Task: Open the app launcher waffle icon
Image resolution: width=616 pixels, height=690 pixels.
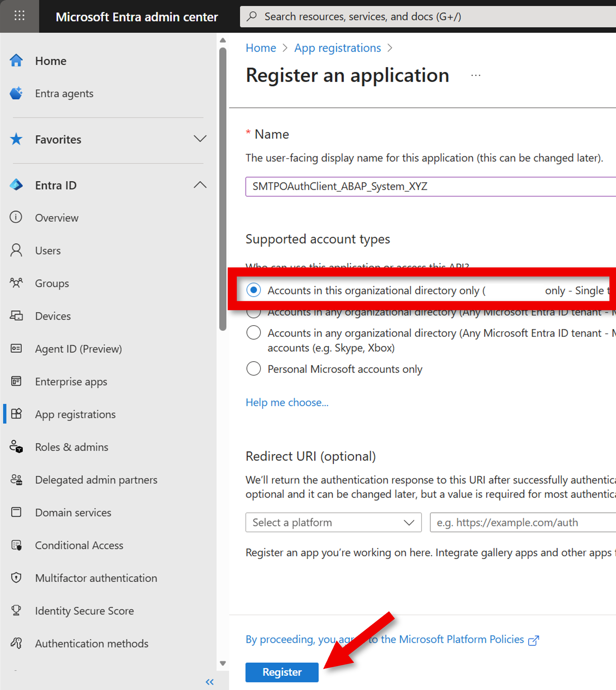Action: tap(19, 15)
